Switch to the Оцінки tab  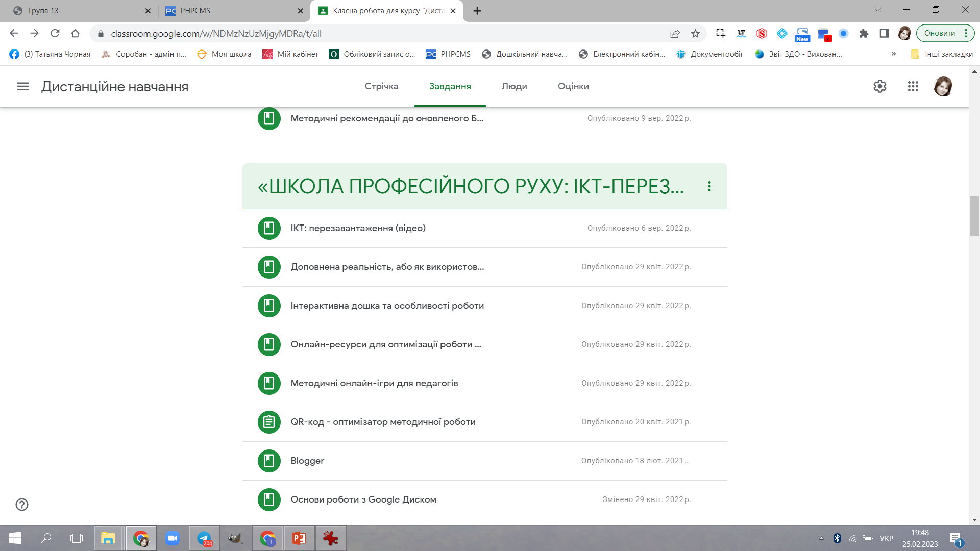(573, 86)
